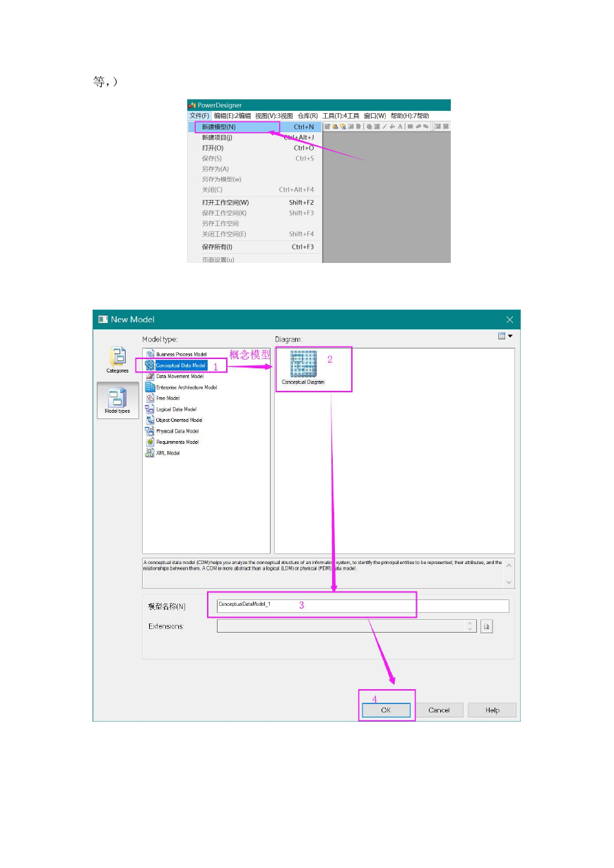Viewport: 614px width, 868px height.
Task: Open the view style dropdown in New Model
Action: (505, 336)
